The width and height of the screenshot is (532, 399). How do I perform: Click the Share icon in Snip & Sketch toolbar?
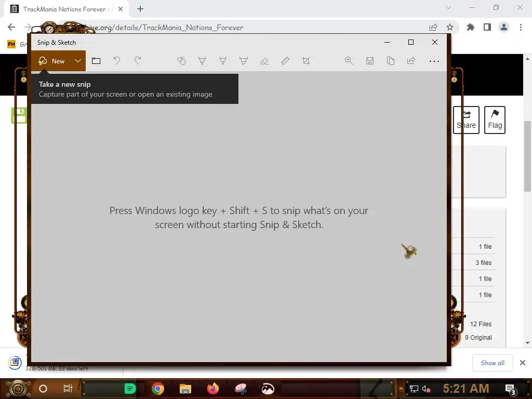[x=411, y=61]
